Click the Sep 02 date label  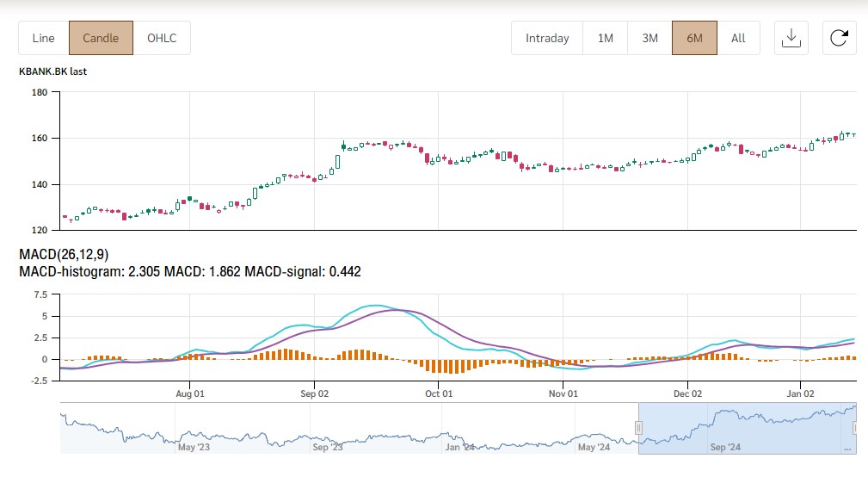(315, 393)
